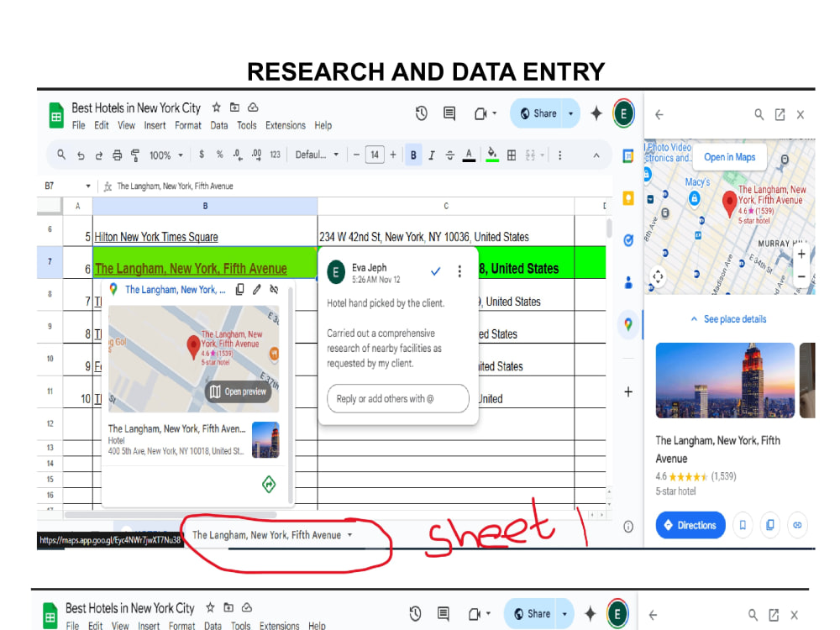Click the move-to-folder icon in top window
This screenshot has height=630, width=840.
click(234, 108)
